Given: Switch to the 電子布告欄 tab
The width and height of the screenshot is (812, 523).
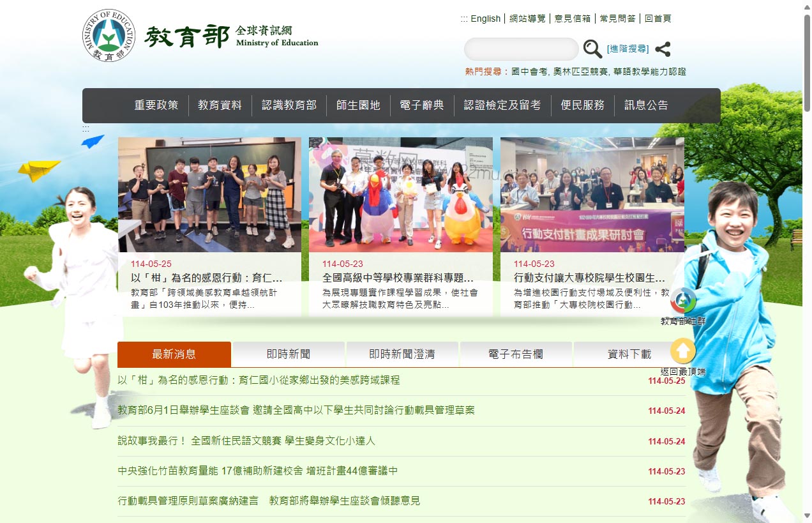Looking at the screenshot, I should [x=515, y=354].
